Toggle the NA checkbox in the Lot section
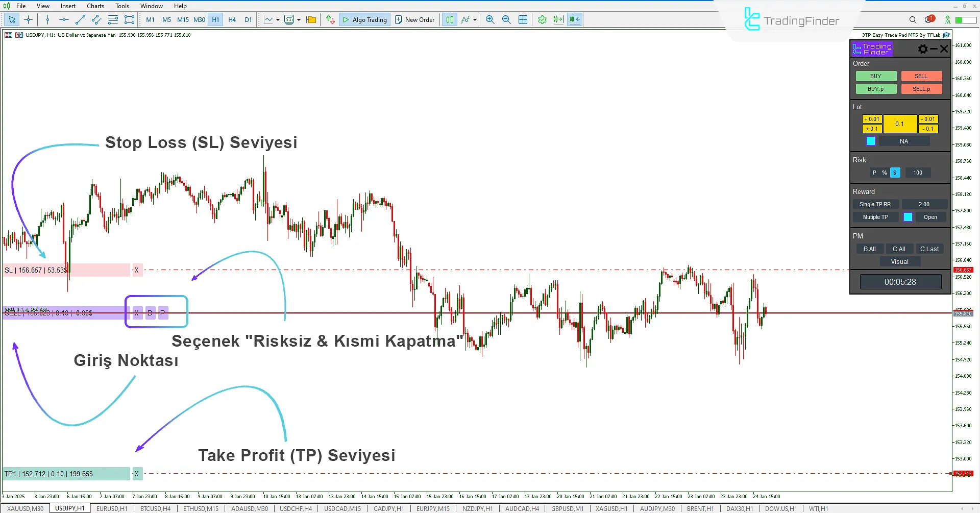 pos(870,141)
